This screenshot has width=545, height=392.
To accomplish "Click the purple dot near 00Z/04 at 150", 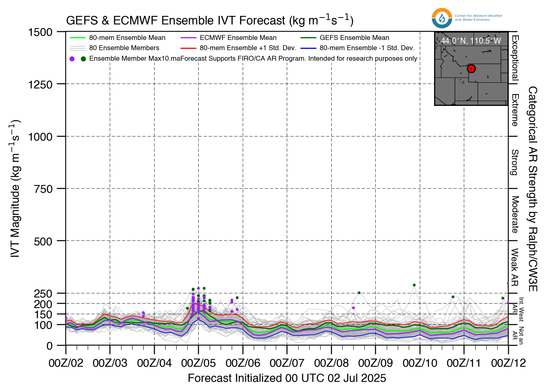I will [143, 313].
